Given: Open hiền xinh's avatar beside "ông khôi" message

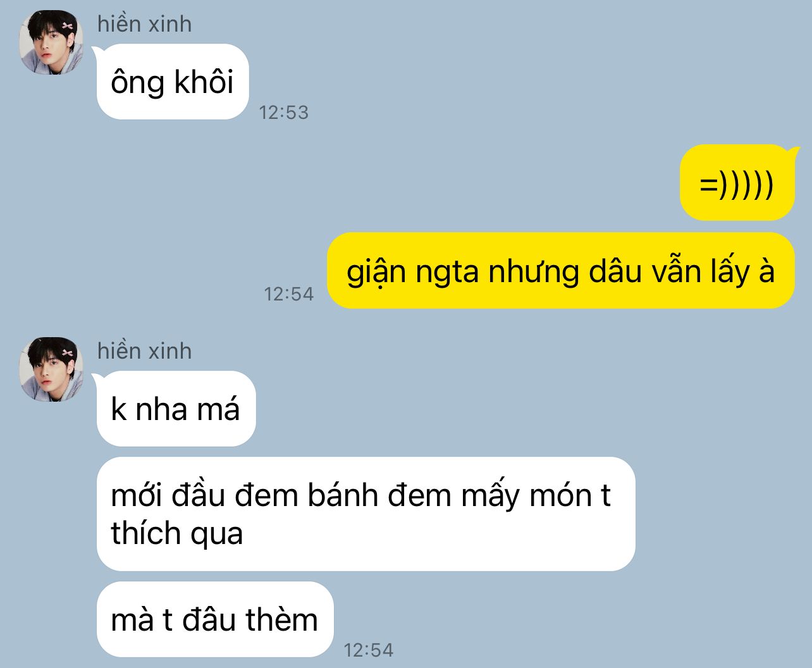Looking at the screenshot, I should click(51, 42).
